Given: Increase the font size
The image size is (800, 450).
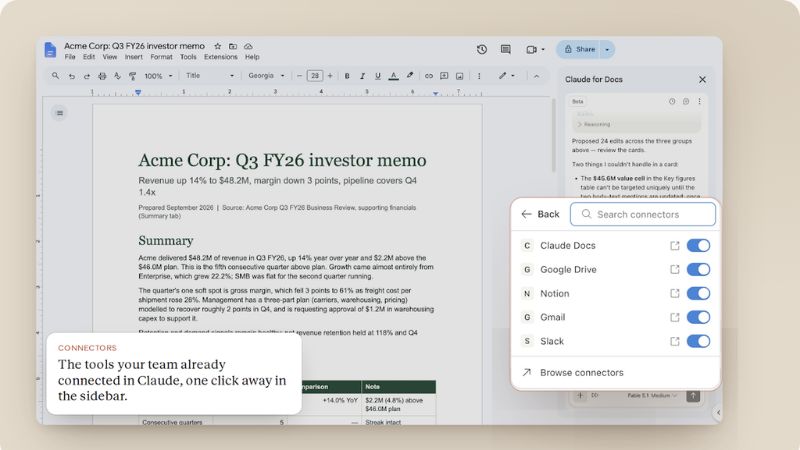Looking at the screenshot, I should tap(330, 76).
